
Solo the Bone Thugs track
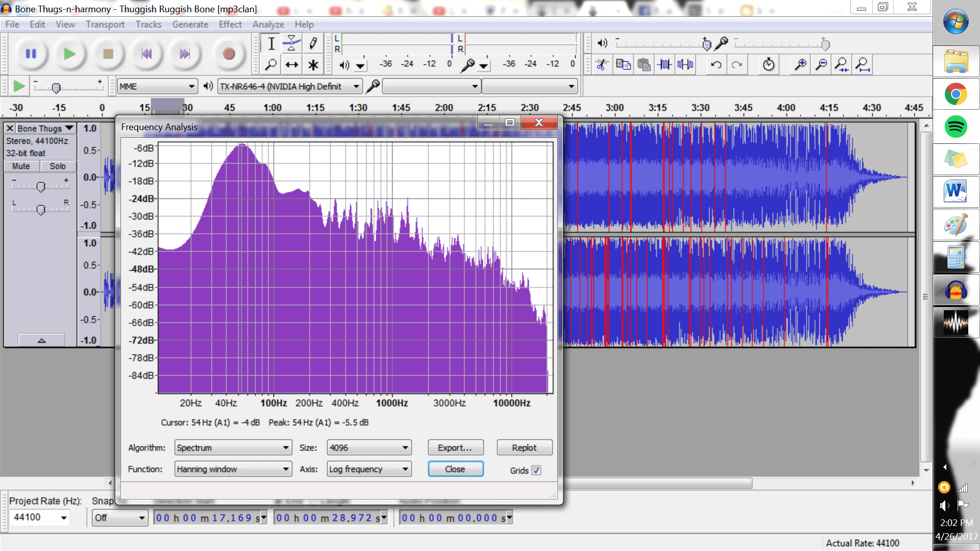(x=58, y=166)
